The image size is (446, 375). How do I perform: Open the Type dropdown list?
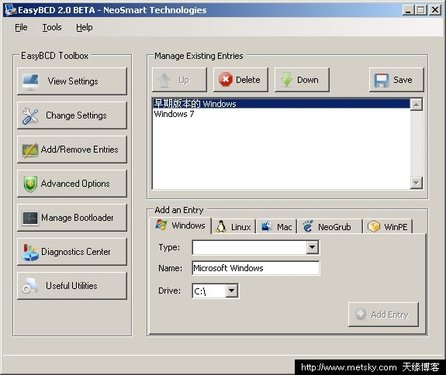(312, 247)
